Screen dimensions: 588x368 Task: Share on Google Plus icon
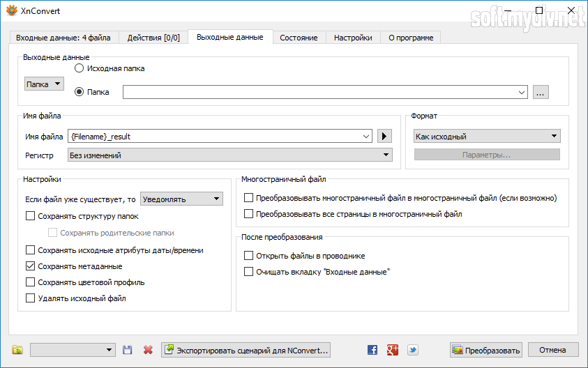[393, 350]
